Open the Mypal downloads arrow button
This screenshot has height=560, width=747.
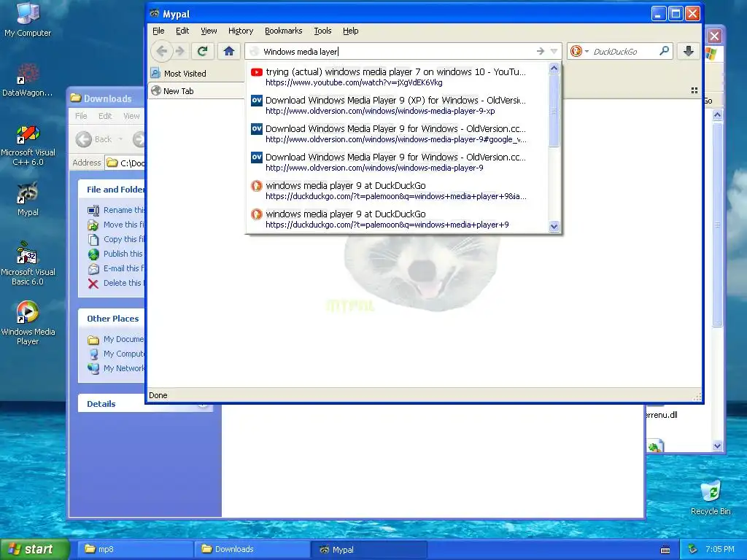[689, 51]
